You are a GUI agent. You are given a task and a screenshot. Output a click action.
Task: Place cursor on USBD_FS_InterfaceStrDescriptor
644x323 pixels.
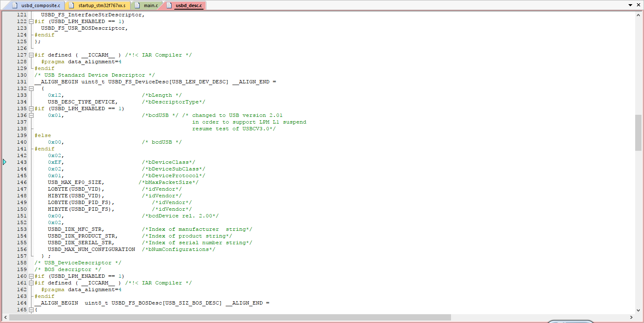click(91, 15)
